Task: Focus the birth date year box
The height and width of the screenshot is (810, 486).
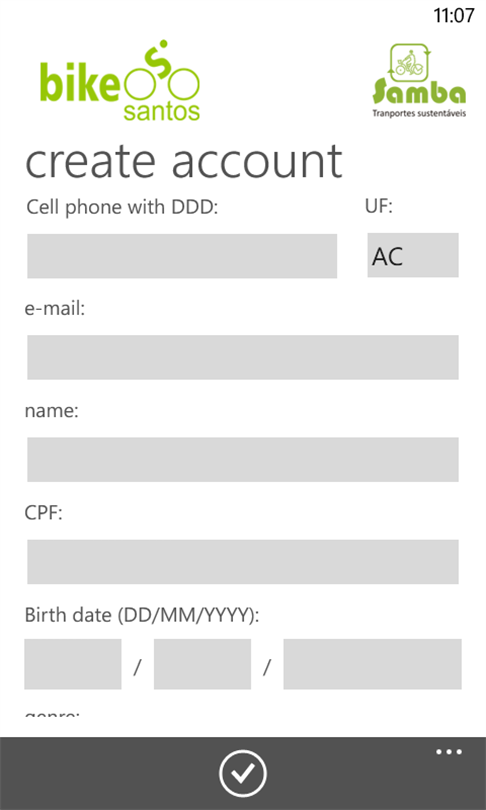Action: (372, 664)
